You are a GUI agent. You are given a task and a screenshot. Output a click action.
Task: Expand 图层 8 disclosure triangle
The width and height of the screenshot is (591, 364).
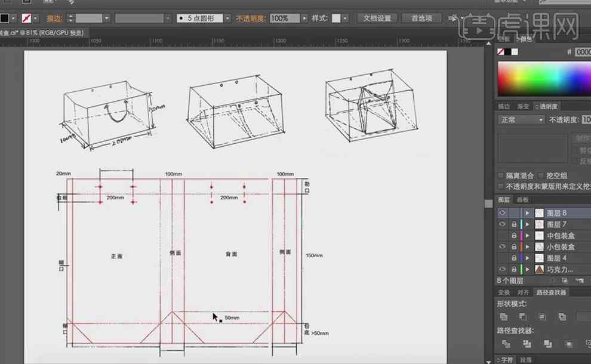click(x=527, y=213)
